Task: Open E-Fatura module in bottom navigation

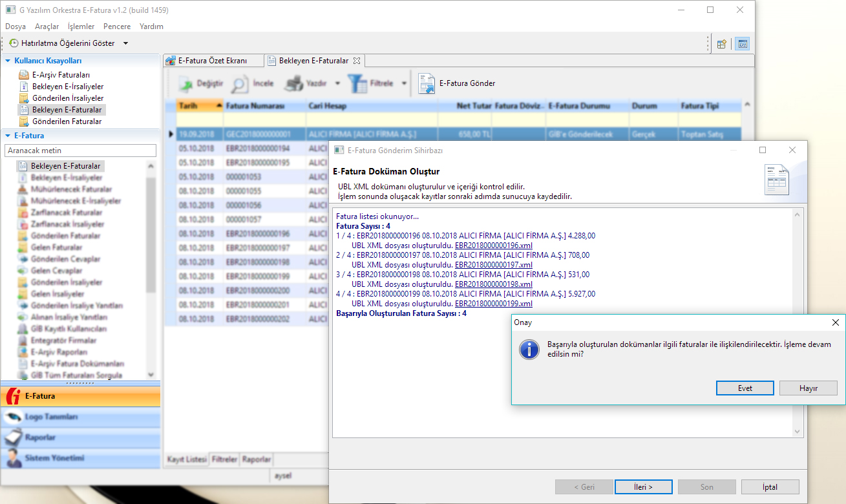Action: pos(80,396)
